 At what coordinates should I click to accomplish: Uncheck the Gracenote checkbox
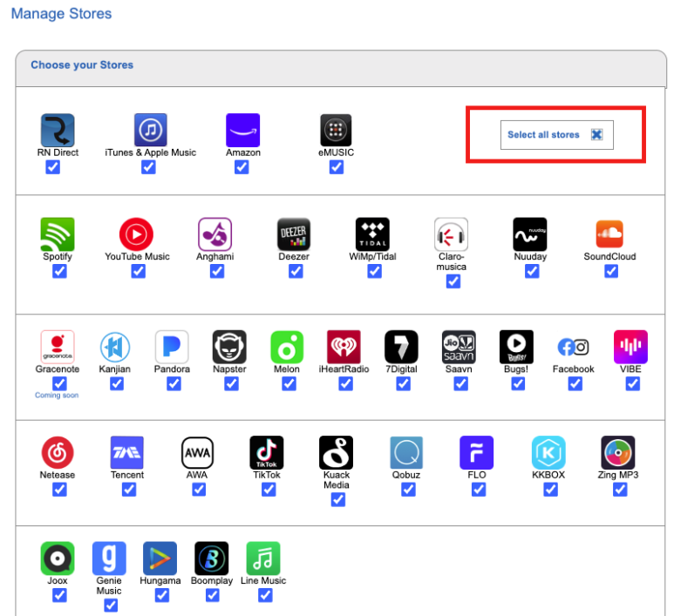click(60, 383)
